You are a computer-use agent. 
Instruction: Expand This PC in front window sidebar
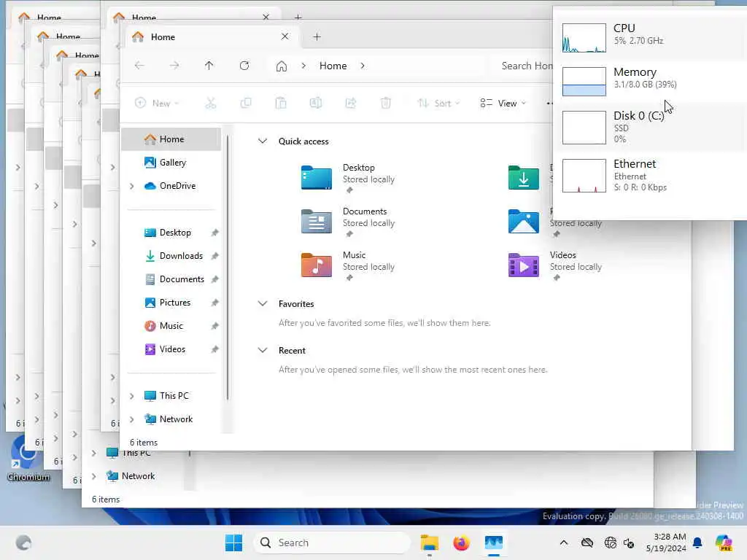[132, 396]
